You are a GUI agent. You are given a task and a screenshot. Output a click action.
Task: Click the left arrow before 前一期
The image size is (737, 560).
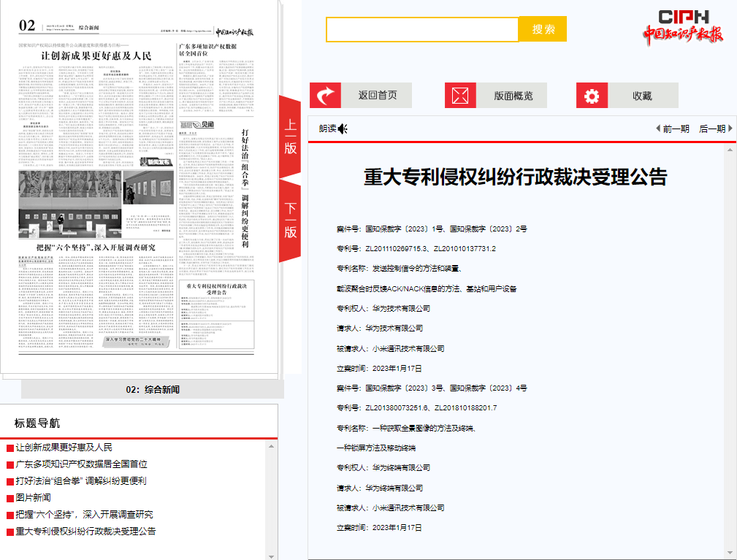658,129
